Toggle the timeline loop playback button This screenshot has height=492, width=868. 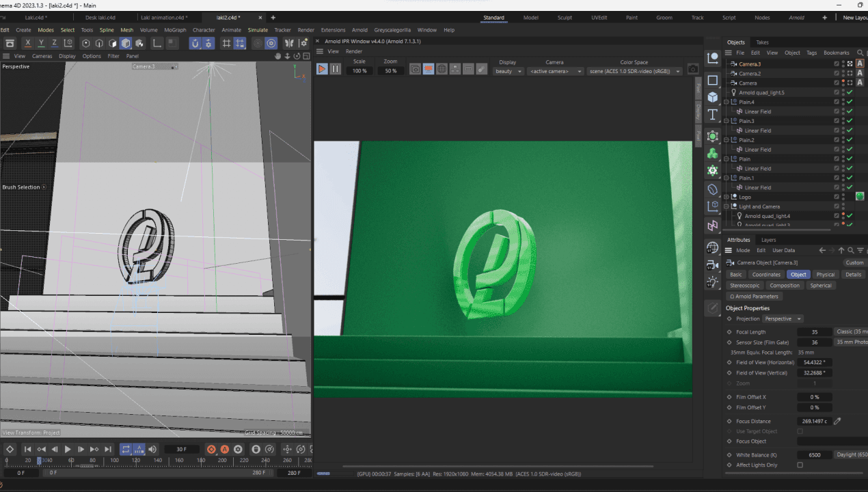(126, 449)
